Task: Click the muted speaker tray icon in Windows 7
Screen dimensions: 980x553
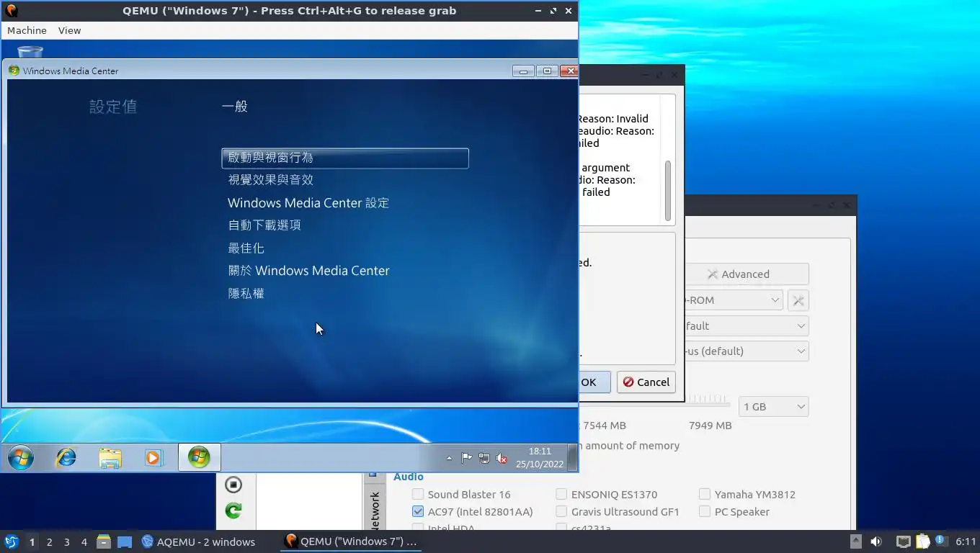Action: point(502,458)
